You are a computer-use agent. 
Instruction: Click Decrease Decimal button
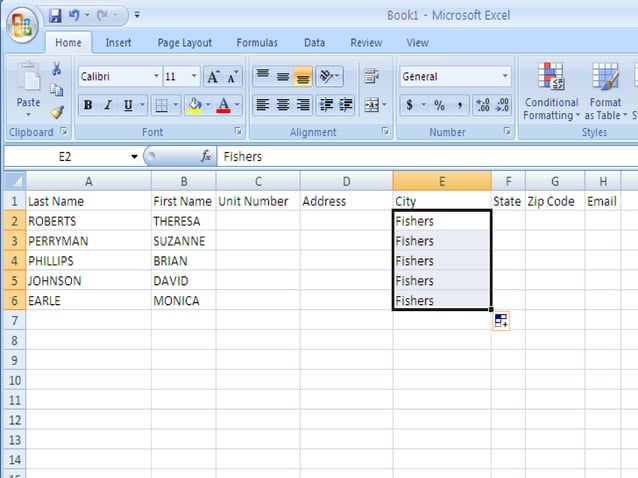pyautogui.click(x=502, y=105)
